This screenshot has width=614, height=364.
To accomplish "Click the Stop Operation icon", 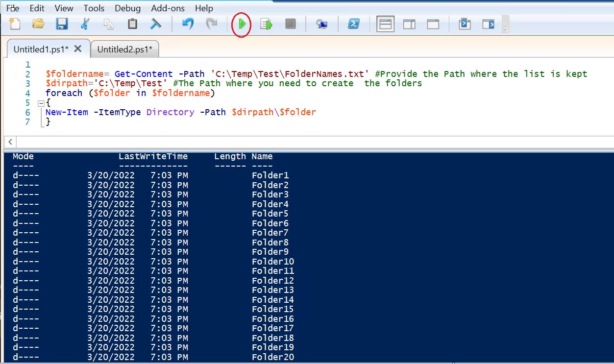I will [290, 24].
